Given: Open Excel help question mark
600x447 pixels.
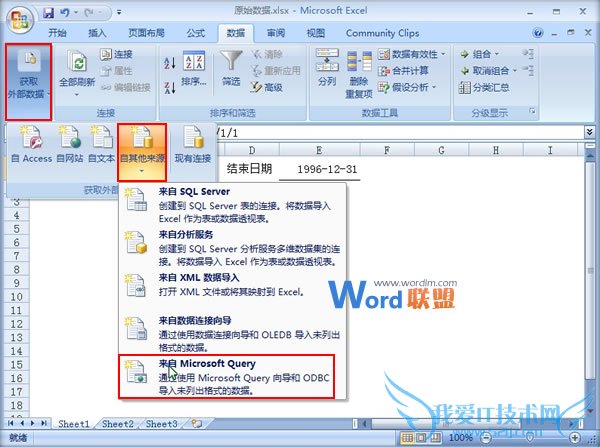Looking at the screenshot, I should pyautogui.click(x=538, y=33).
